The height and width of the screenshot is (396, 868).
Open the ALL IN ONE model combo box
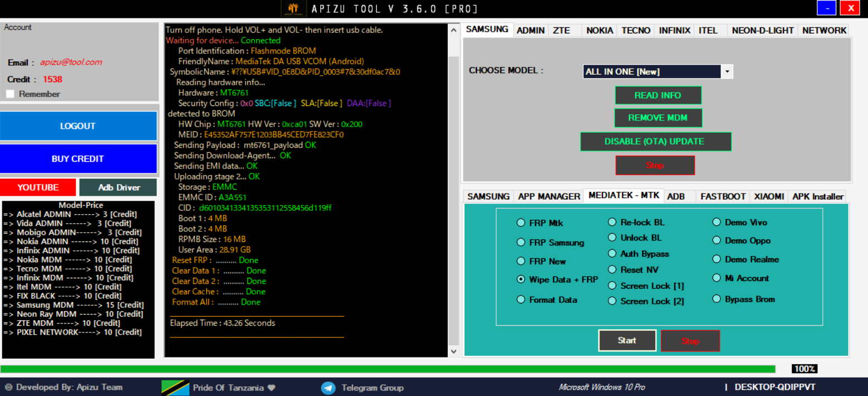point(652,72)
